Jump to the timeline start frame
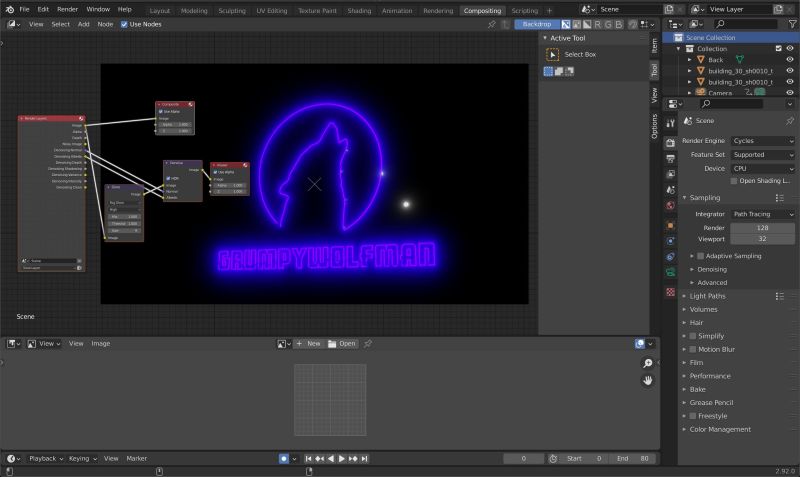Viewport: 800px width, 477px height. [x=308, y=459]
